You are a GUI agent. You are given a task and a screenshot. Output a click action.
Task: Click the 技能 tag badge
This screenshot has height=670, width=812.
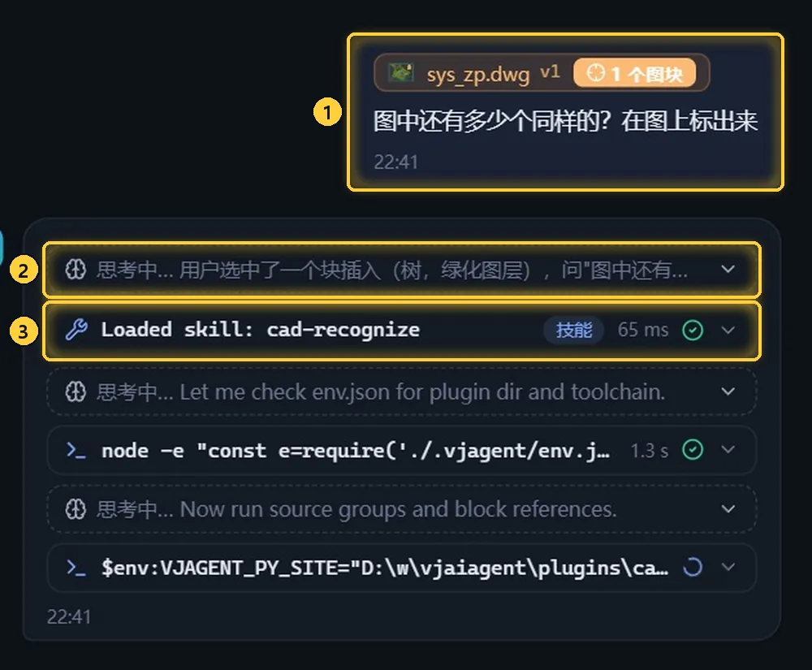[x=574, y=330]
